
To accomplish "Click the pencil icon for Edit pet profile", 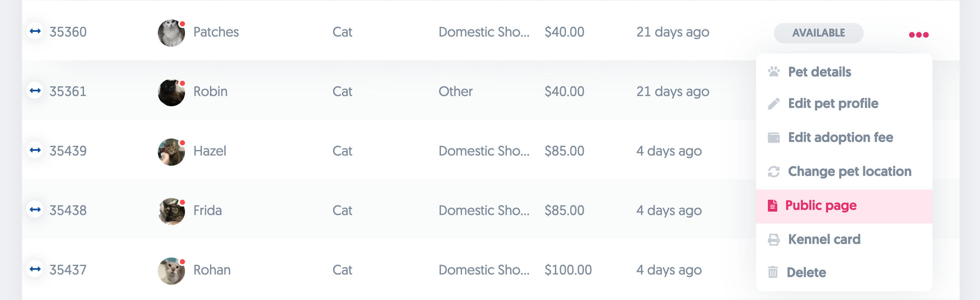I will [774, 104].
